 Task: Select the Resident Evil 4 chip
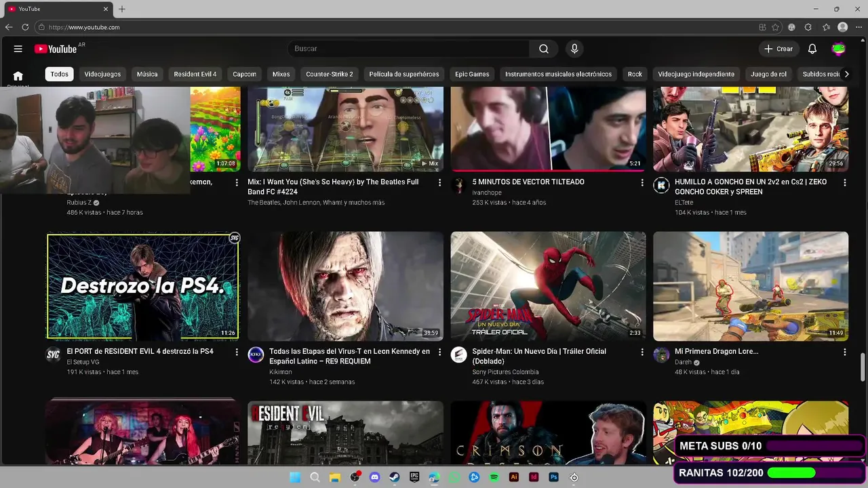195,74
